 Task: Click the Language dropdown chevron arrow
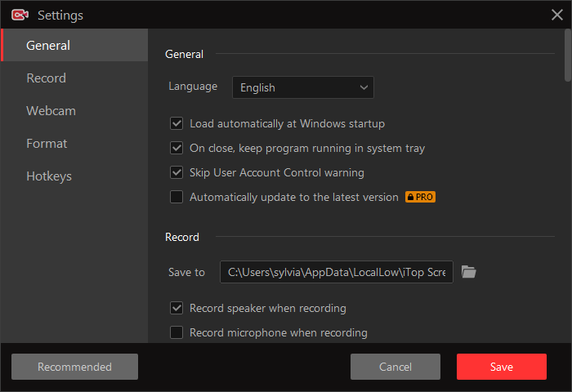click(x=364, y=87)
